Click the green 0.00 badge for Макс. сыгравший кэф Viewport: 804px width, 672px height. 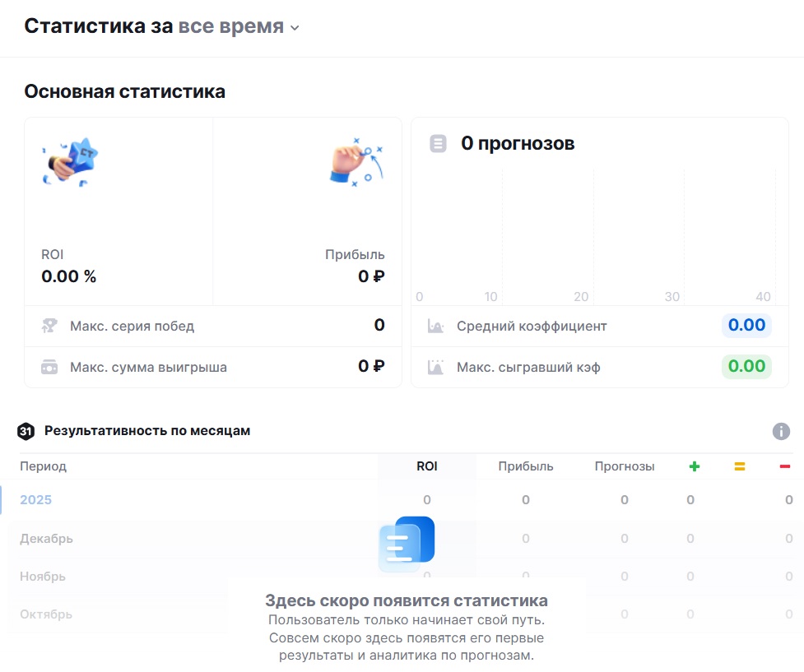746,367
